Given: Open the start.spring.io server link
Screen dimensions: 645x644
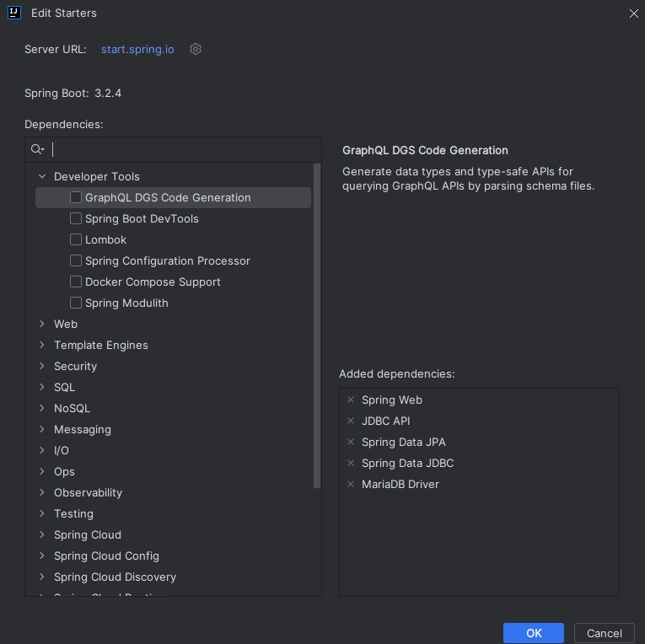Looking at the screenshot, I should [x=137, y=50].
